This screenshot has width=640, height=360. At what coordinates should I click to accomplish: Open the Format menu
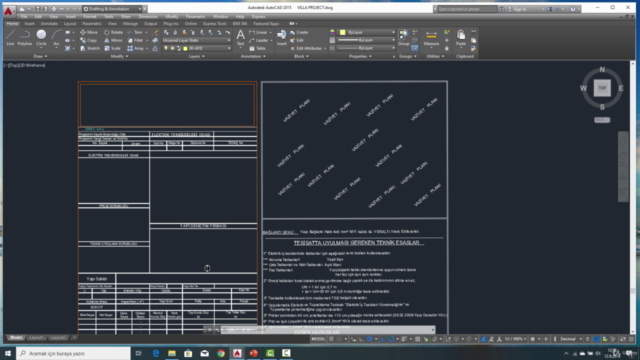point(89,17)
